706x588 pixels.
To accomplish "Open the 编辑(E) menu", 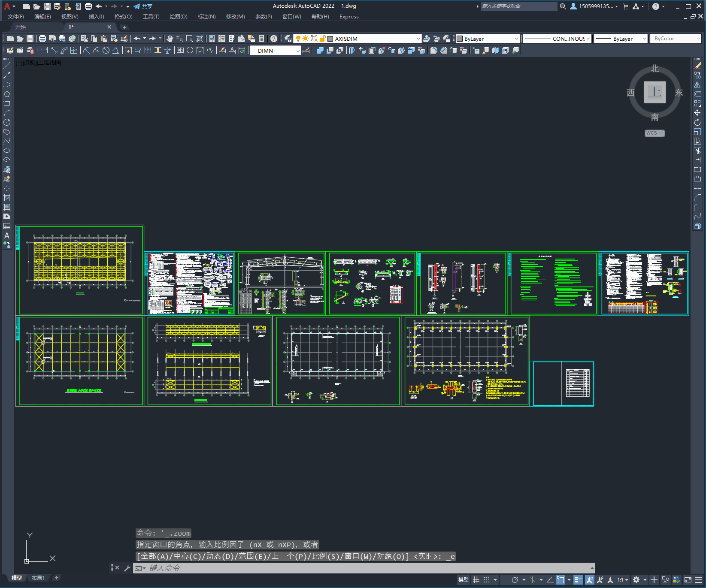I will coord(42,17).
